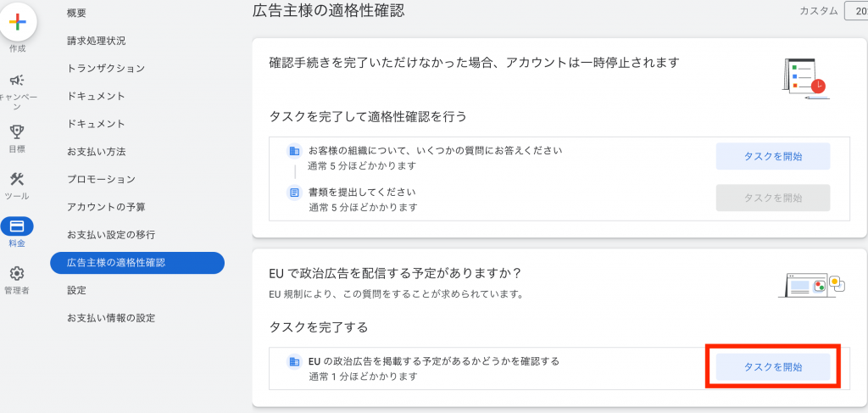Click the organization building icon beside questions task
This screenshot has width=868, height=413.
294,151
